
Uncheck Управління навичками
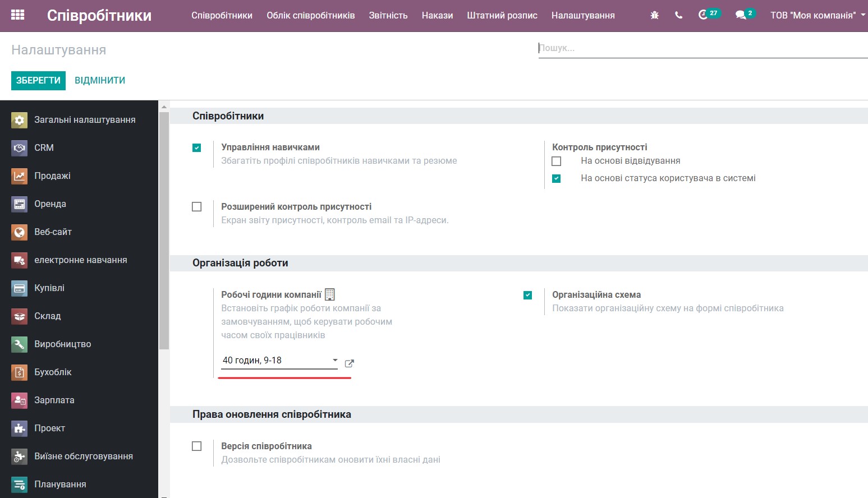197,147
